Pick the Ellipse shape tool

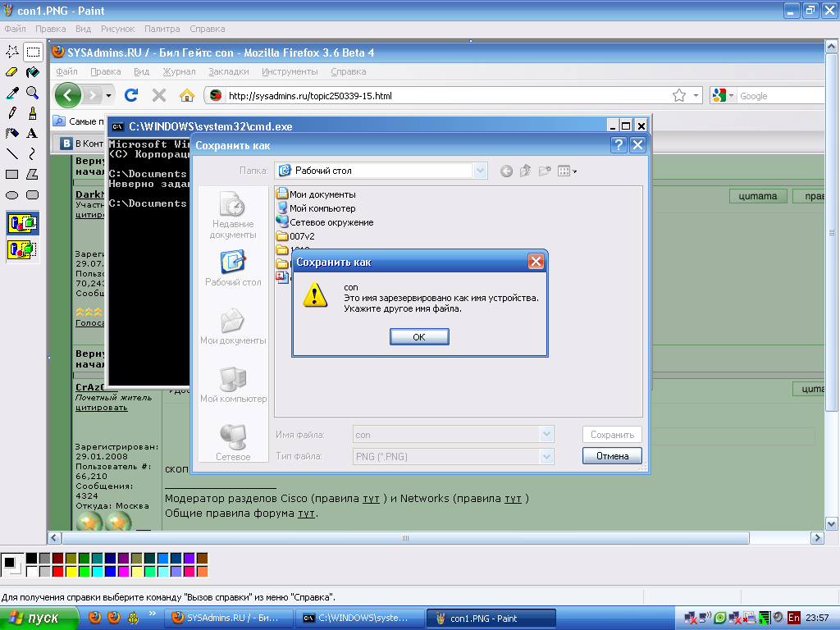click(12, 195)
